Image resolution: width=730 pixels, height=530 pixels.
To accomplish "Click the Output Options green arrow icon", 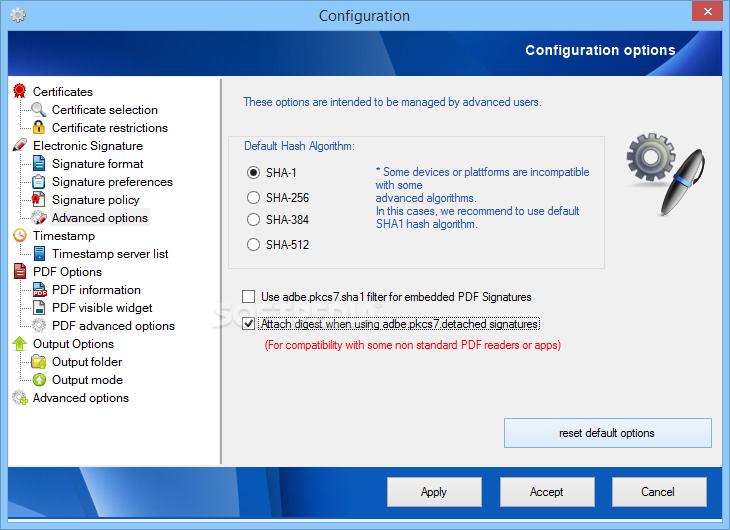I will coord(20,344).
